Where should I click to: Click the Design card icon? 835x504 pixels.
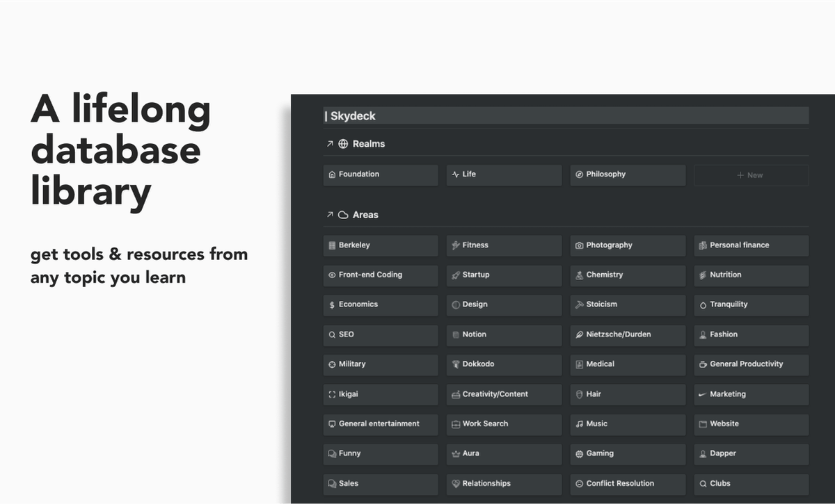click(x=456, y=304)
